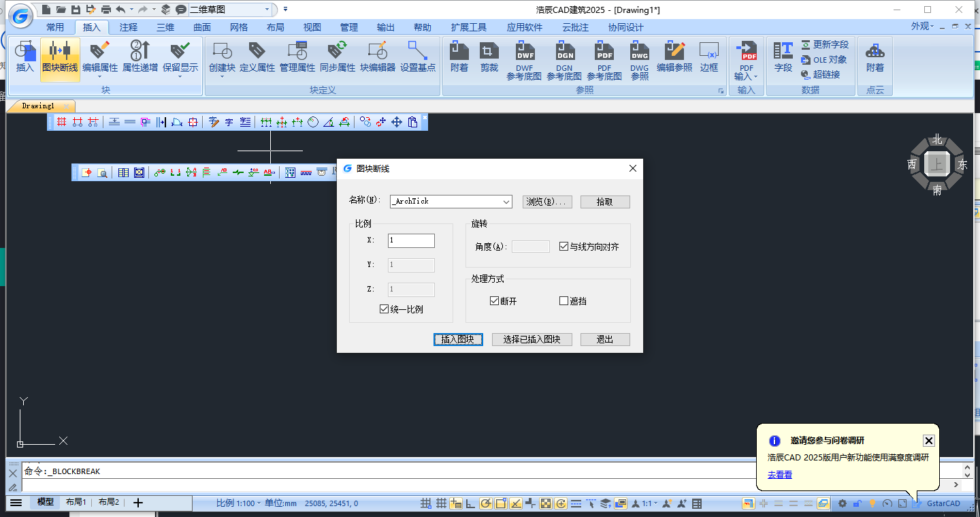Open the 视图 ribbon tab
Screen dimensions: 980x517
click(x=312, y=27)
